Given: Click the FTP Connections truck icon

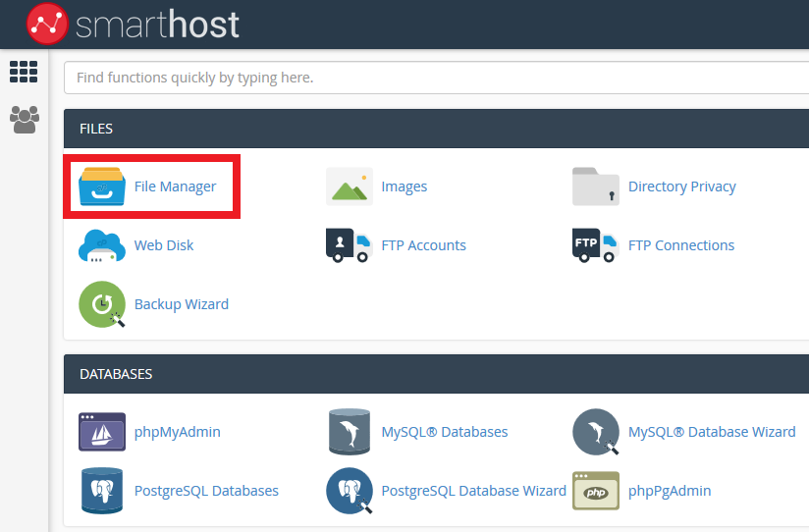Looking at the screenshot, I should point(596,245).
